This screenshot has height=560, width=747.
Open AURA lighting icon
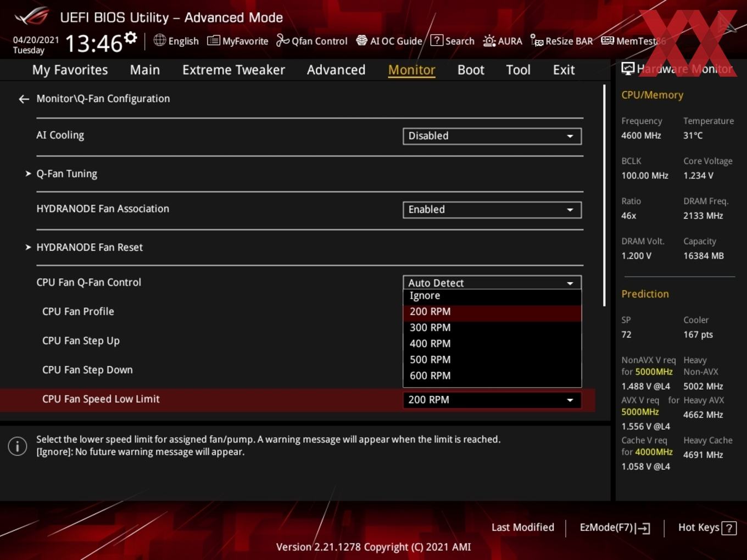click(x=489, y=41)
